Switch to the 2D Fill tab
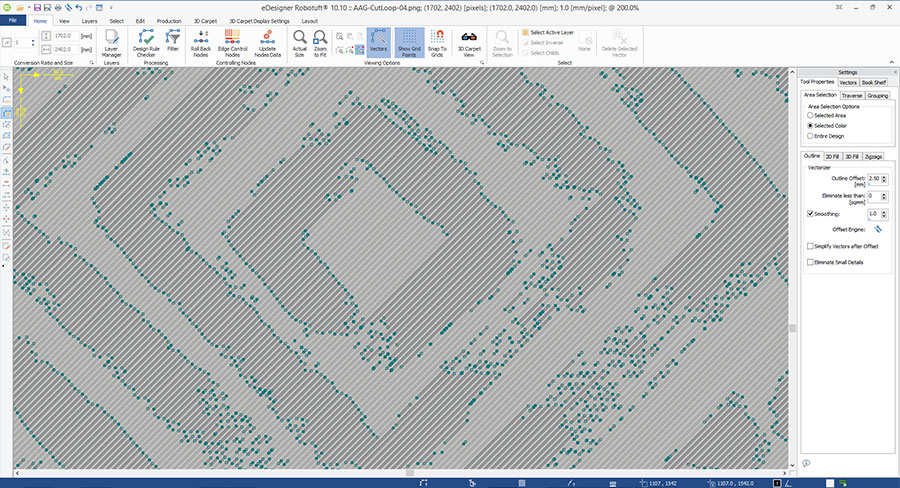The height and width of the screenshot is (488, 900). pyautogui.click(x=832, y=156)
